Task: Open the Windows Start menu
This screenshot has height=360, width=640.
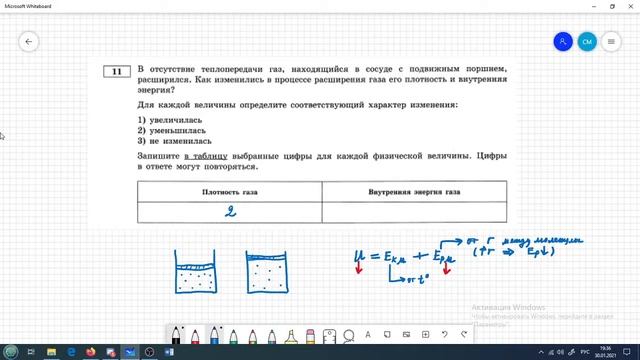Action: tap(10, 352)
